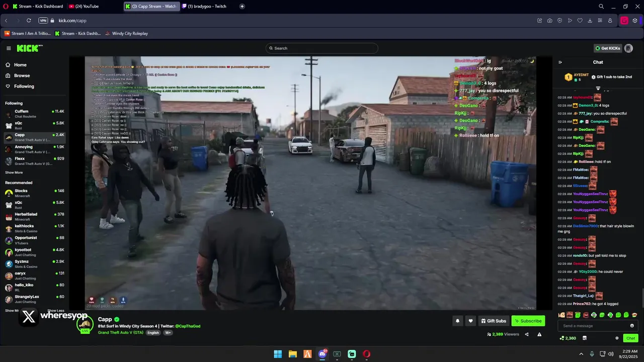Open kyootbot Just Chatting channel
644x362 pixels.
click(x=34, y=252)
